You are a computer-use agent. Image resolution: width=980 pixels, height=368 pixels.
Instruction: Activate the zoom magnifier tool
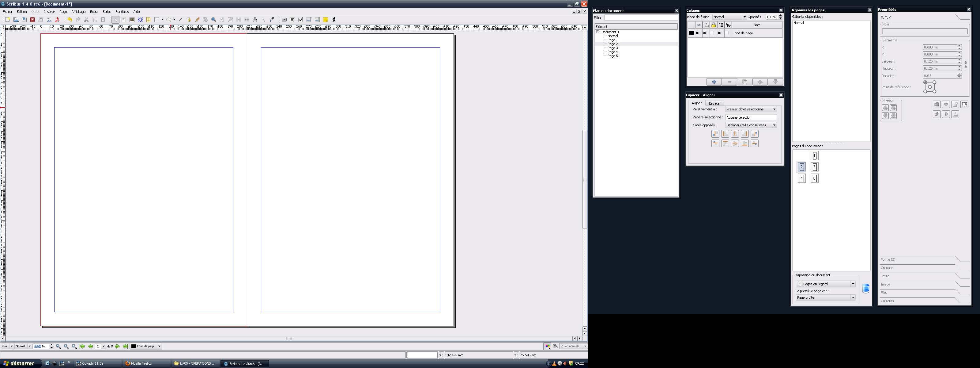pos(214,20)
